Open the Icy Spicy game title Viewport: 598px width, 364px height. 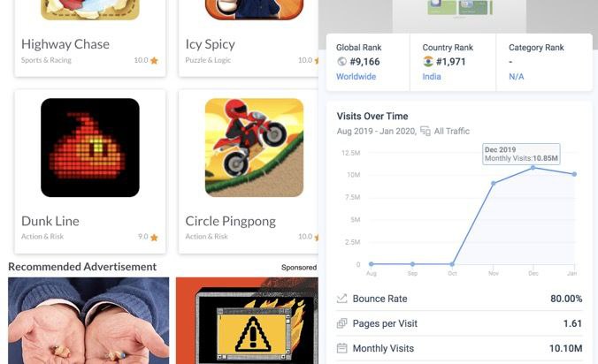pos(211,44)
